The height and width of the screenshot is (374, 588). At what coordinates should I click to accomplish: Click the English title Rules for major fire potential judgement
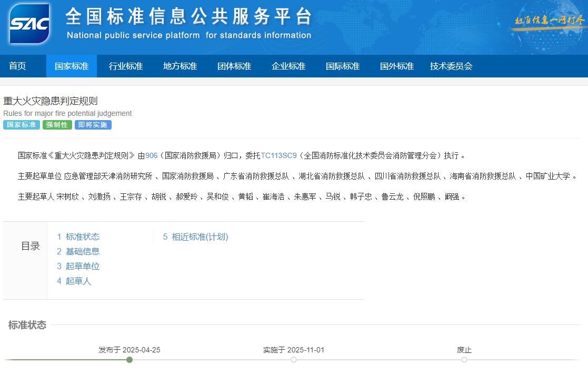pos(67,113)
